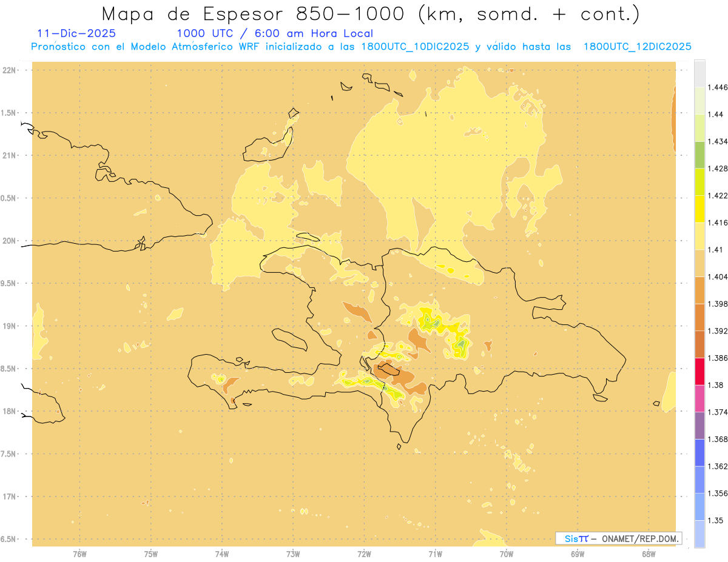Click the 70W longitude axis label
728x562 pixels.
pyautogui.click(x=507, y=554)
